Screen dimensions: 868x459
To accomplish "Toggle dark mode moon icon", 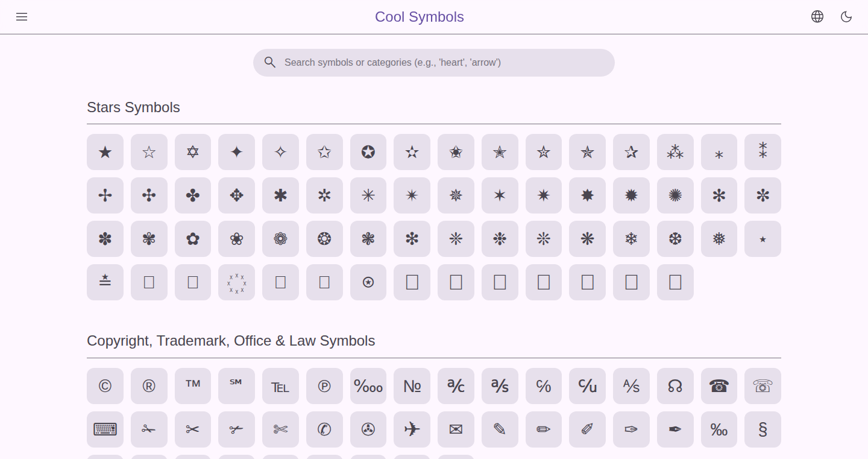I will (846, 17).
